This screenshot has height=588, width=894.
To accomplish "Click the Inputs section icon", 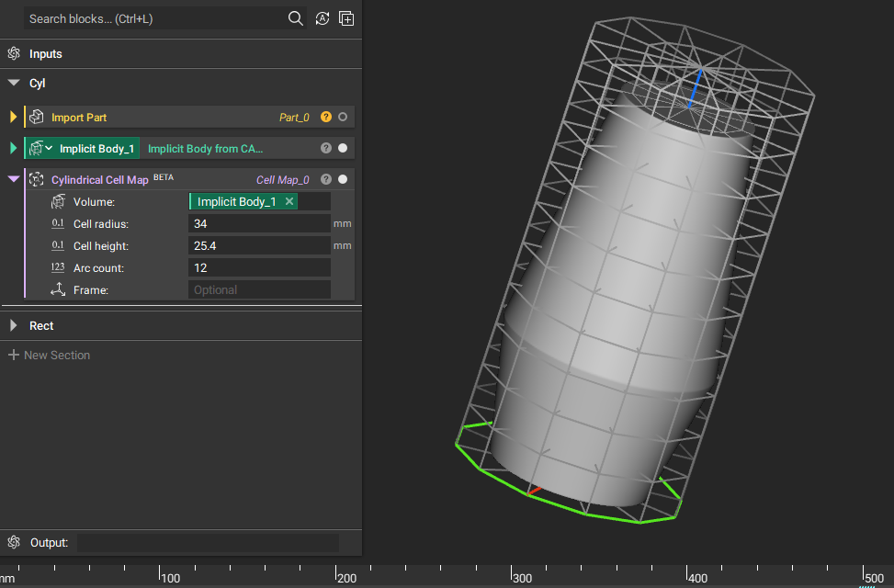I will click(x=14, y=53).
